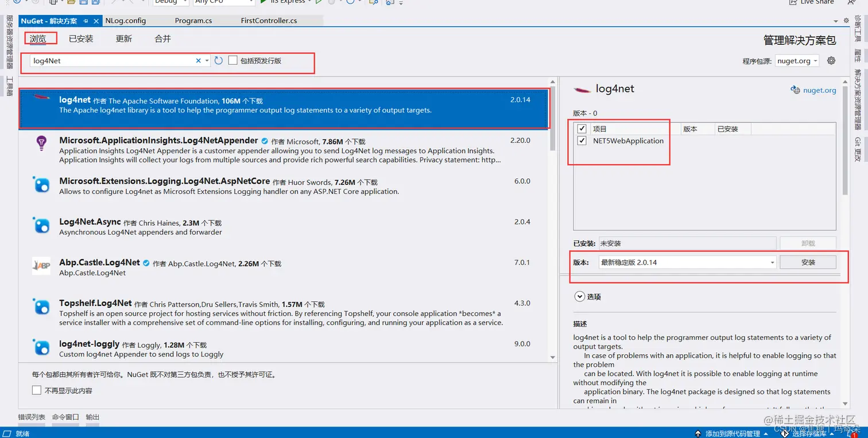868x438 pixels.
Task: Click the log4net-loggly package icon
Action: click(41, 347)
